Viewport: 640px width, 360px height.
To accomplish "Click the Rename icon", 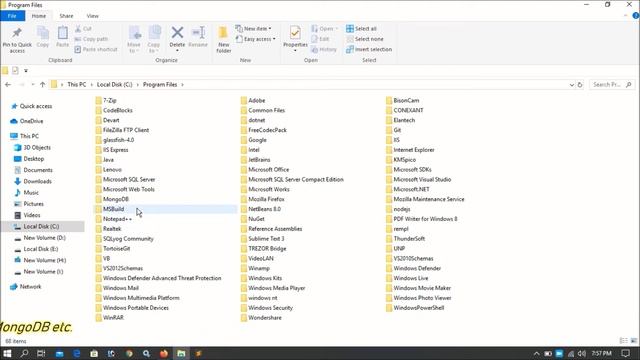I will [198, 33].
